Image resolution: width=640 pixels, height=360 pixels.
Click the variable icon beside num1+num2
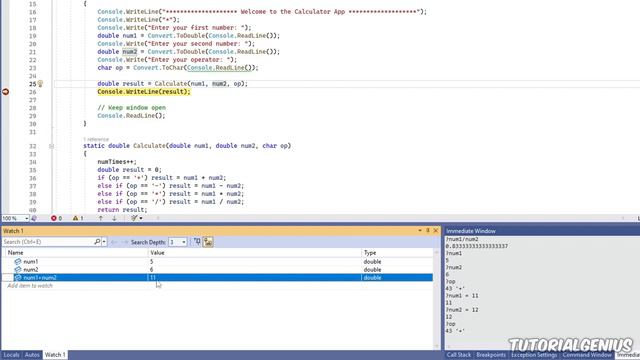point(18,278)
